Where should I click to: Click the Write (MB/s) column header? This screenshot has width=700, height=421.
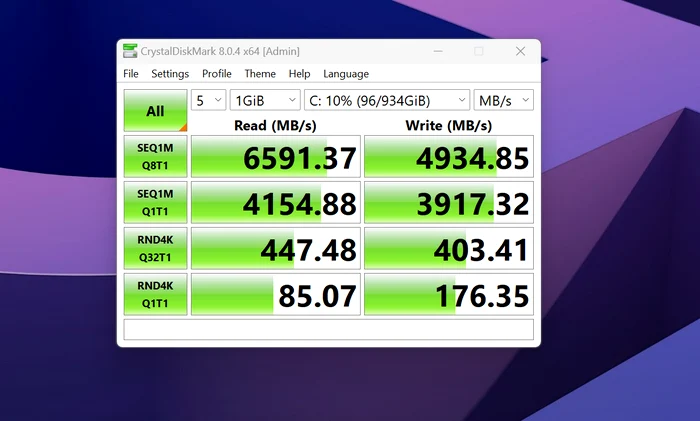(x=449, y=125)
